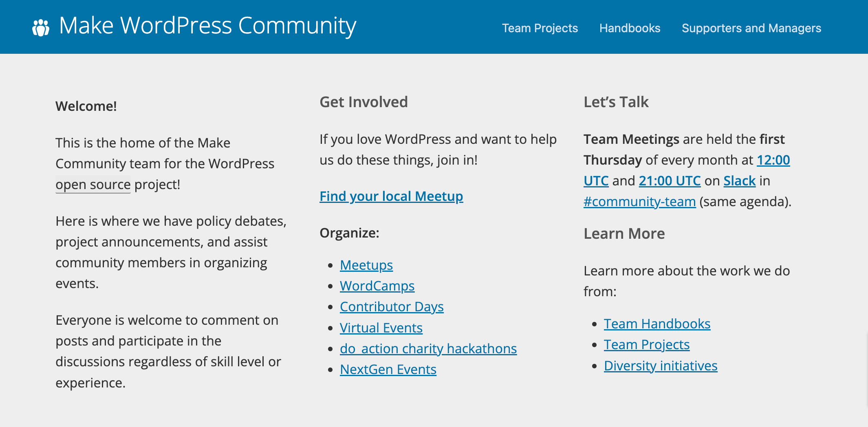Image resolution: width=868 pixels, height=427 pixels.
Task: Click the 'Welcome!' heading text
Action: click(86, 106)
